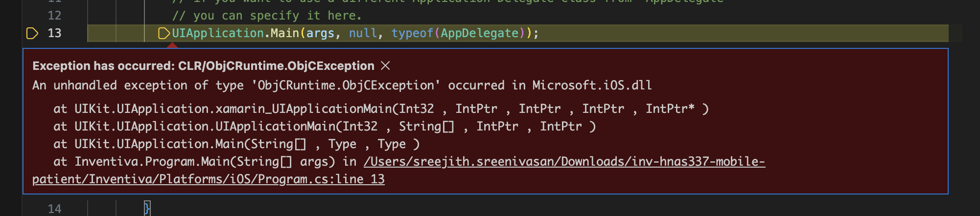Image resolution: width=980 pixels, height=216 pixels.
Task: Select line number 14 in the gutter
Action: (x=54, y=209)
